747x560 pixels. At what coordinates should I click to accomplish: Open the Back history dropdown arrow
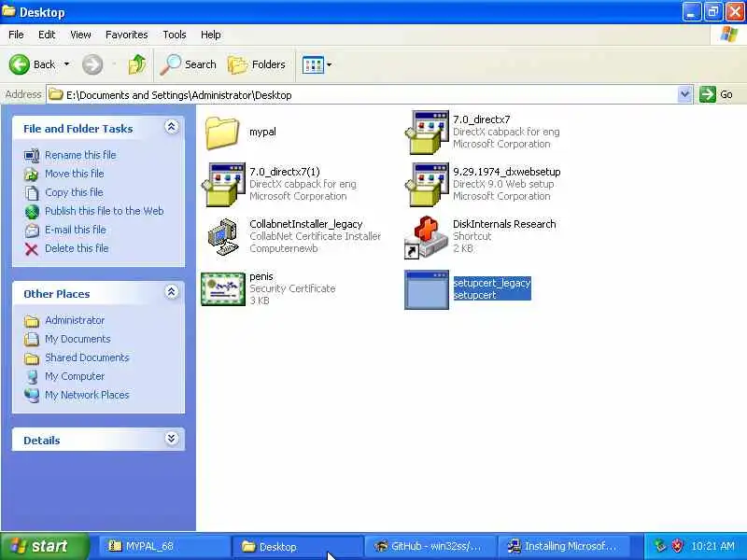pos(66,64)
